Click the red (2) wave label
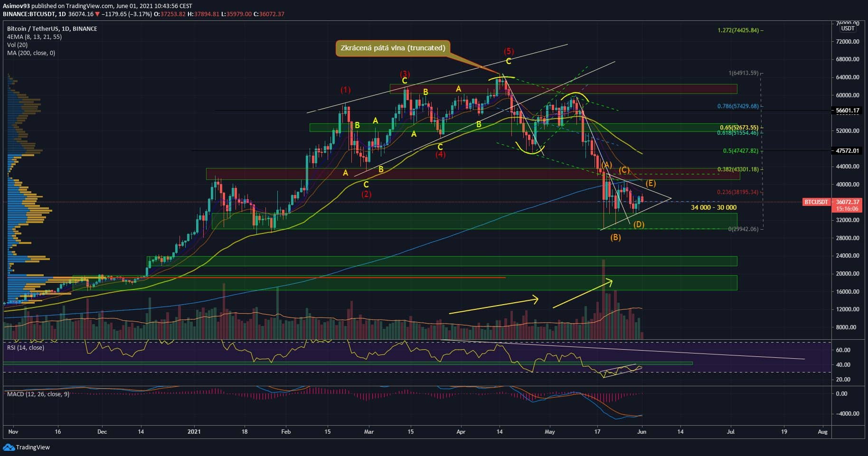The height and width of the screenshot is (456, 868). 366,194
